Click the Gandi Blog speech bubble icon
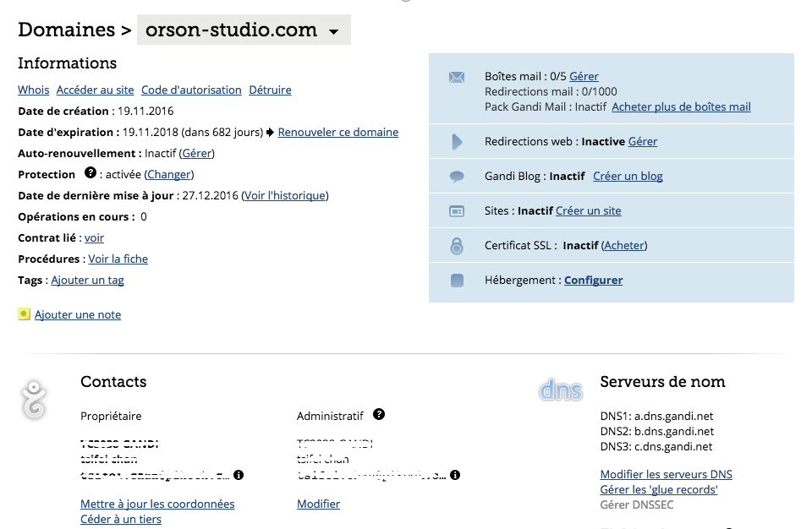The width and height of the screenshot is (812, 529). (x=457, y=177)
